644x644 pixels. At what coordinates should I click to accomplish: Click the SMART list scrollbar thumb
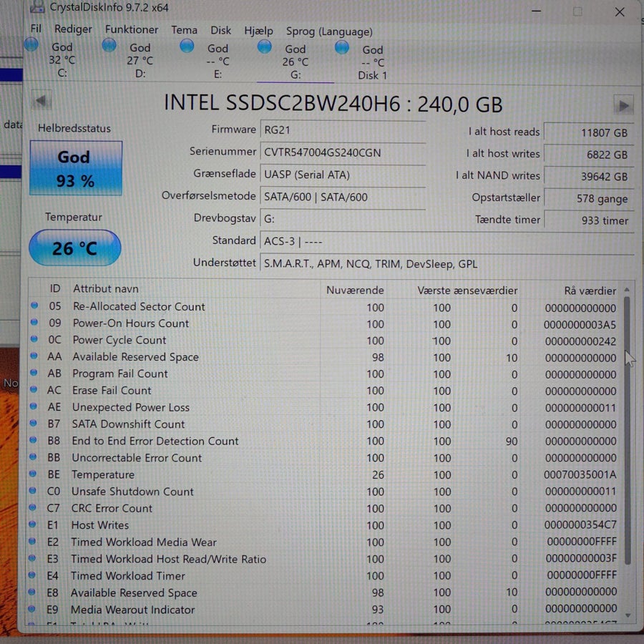tap(627, 431)
